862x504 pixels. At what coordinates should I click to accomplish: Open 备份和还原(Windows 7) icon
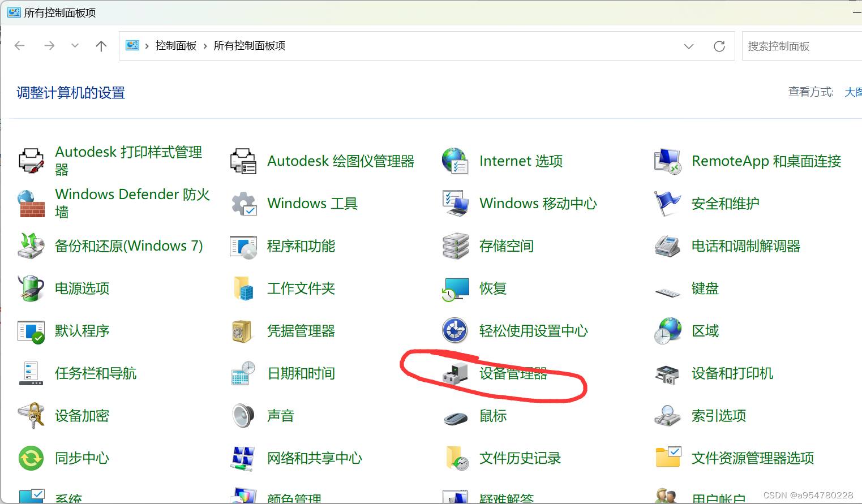(31, 246)
